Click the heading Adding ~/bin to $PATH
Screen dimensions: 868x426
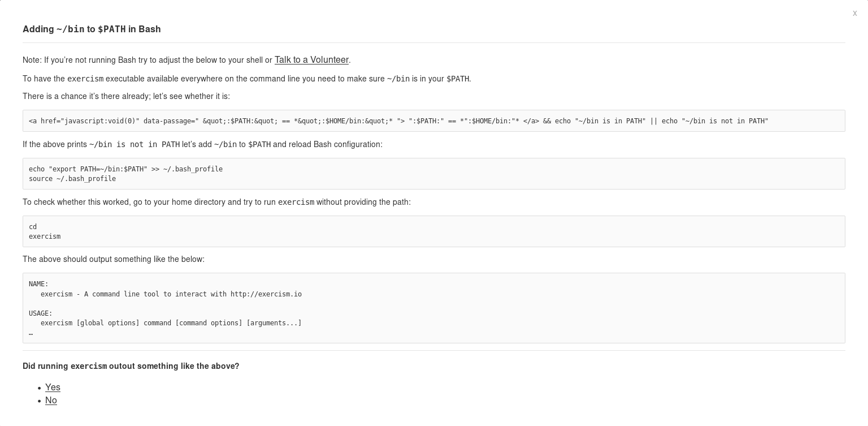coord(92,29)
